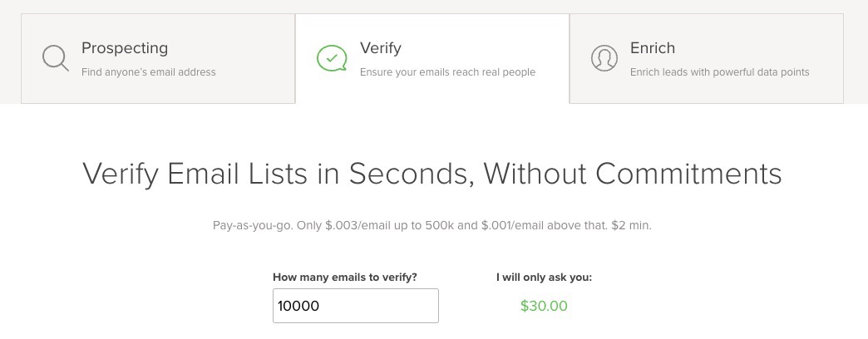Click the 'I will only ask you:' label
The image size is (868, 339).
point(544,277)
